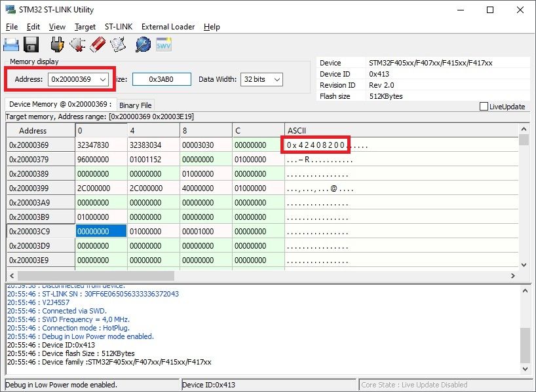536x392 pixels.
Task: Select the Device Memory @ 0x20000369 tab
Action: [60, 104]
